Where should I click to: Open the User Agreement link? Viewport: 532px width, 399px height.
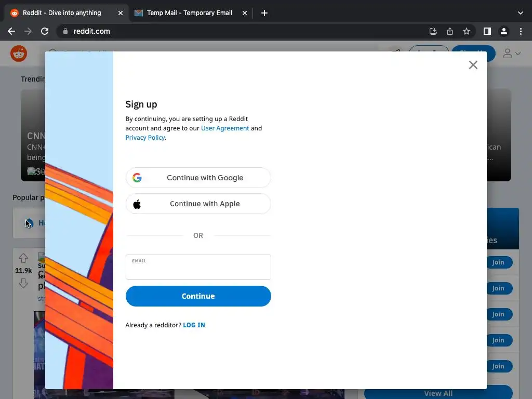(x=225, y=128)
